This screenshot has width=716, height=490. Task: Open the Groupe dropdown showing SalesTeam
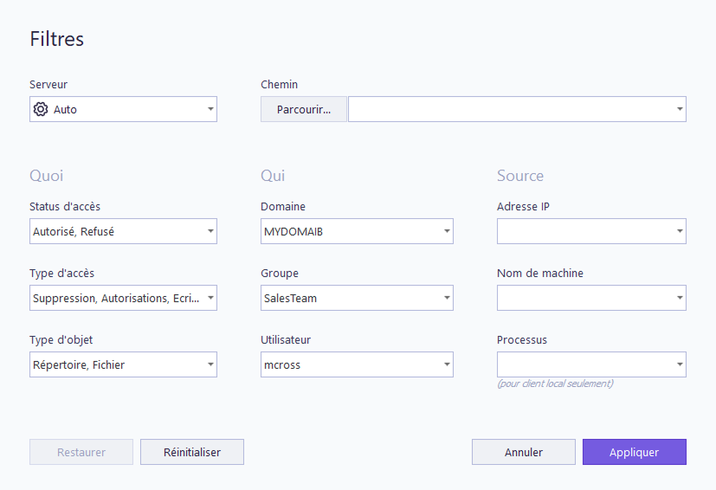(357, 298)
